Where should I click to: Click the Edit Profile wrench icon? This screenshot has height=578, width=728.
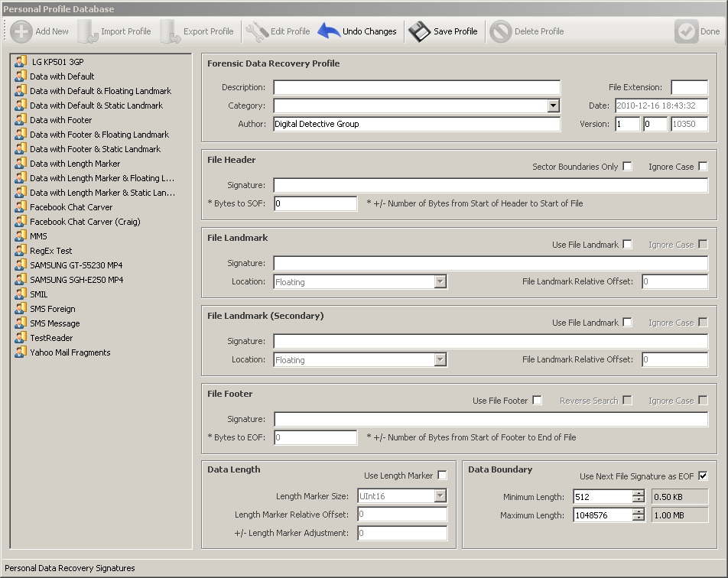(x=257, y=31)
